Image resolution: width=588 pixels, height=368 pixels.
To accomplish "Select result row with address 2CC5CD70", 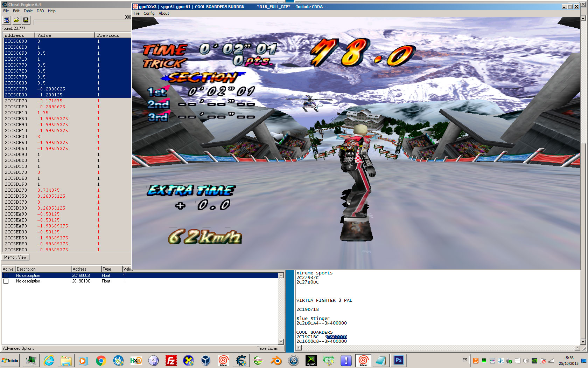I will pos(67,101).
